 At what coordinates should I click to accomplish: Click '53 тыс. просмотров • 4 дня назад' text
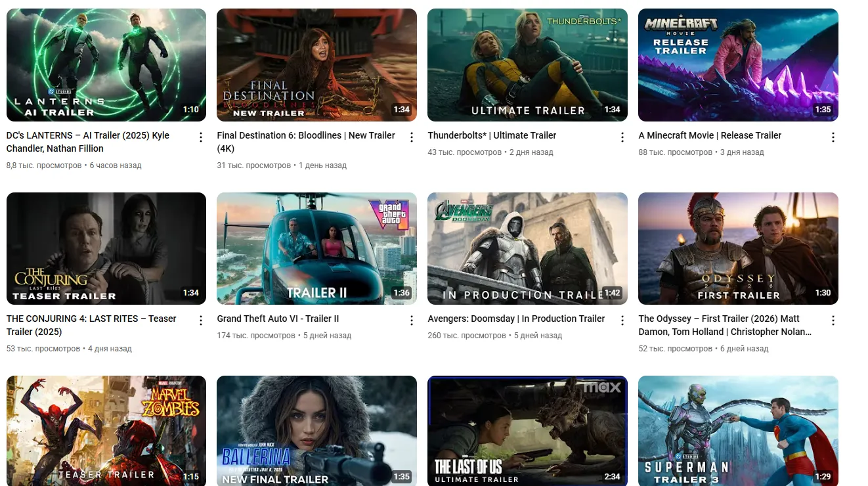click(x=70, y=349)
